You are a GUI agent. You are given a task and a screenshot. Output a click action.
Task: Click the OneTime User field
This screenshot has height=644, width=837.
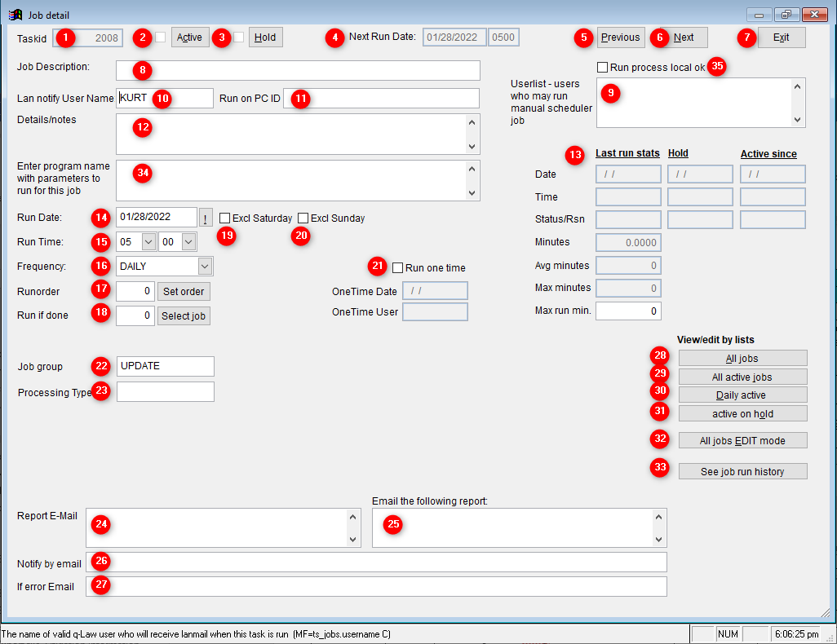(x=435, y=312)
